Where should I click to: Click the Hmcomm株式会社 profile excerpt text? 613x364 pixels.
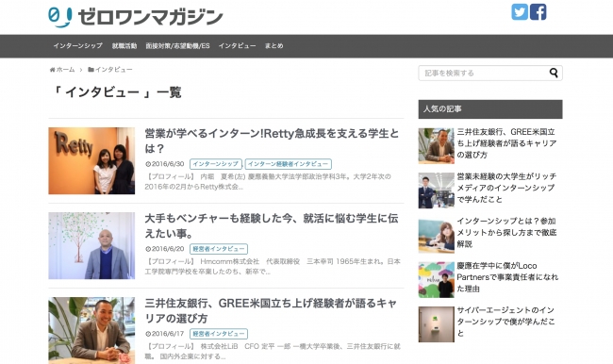point(273,266)
